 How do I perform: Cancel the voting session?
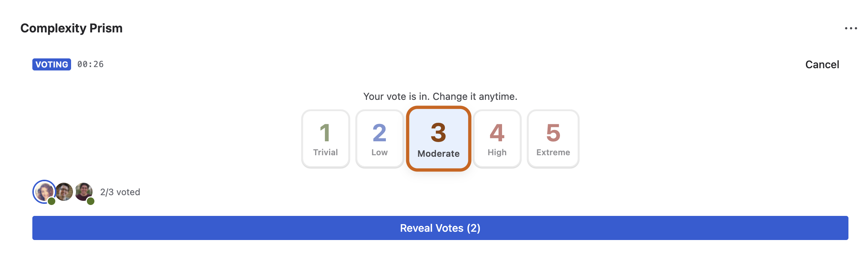[x=822, y=64]
